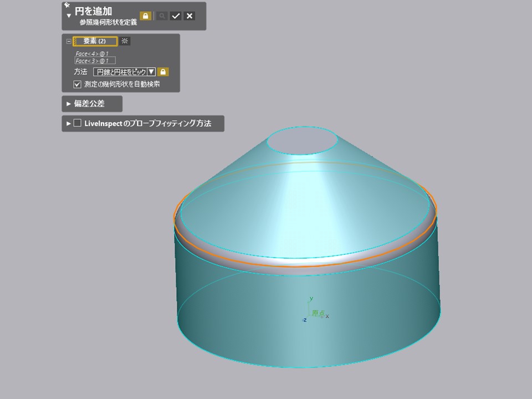The height and width of the screenshot is (399, 532).
Task: Enable the LiveInspect probe fitting checkbox
Action: [78, 123]
